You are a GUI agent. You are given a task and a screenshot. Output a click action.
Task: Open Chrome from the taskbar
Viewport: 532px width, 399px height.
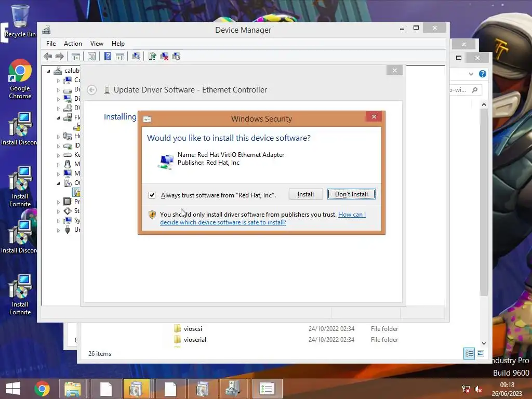[x=42, y=389]
